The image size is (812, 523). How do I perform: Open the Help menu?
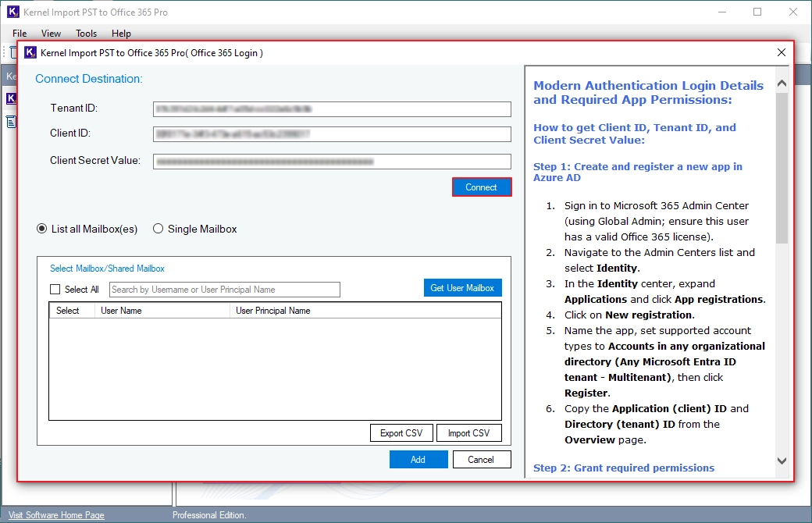point(121,33)
